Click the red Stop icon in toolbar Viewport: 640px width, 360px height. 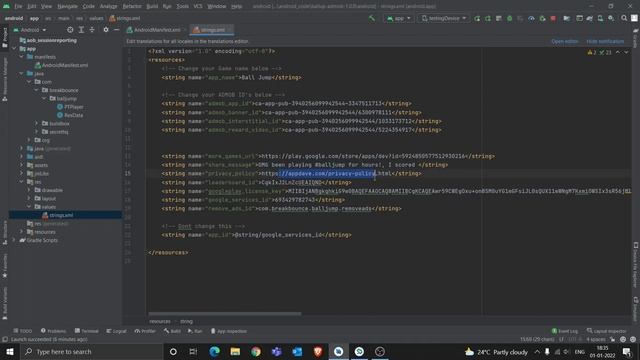(x=553, y=18)
